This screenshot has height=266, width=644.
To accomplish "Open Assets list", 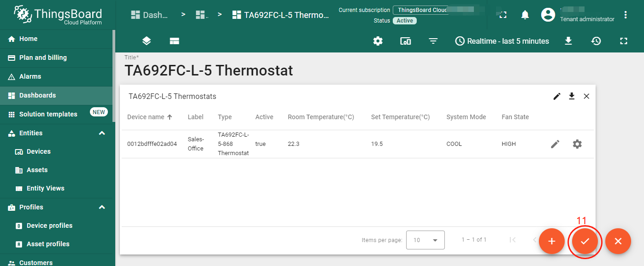I will [57, 170].
